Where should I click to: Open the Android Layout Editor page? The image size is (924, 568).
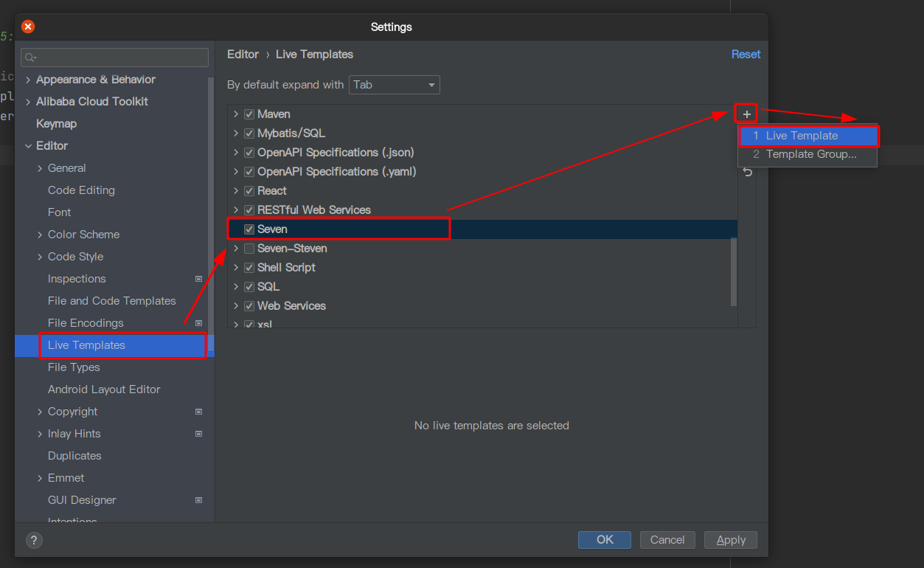(104, 389)
